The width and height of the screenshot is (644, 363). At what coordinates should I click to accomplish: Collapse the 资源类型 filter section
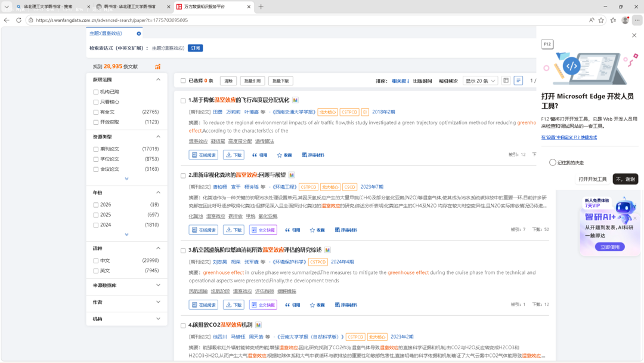coord(158,137)
